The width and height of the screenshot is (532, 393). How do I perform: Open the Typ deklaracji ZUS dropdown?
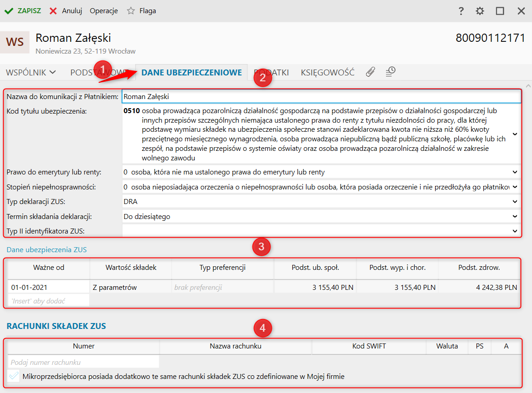pos(515,201)
